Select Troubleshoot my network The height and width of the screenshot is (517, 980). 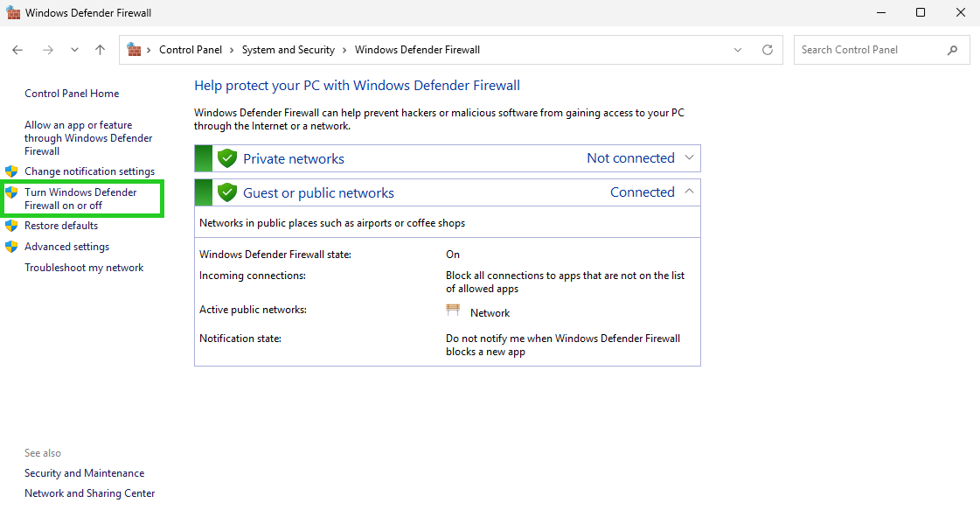pos(84,267)
